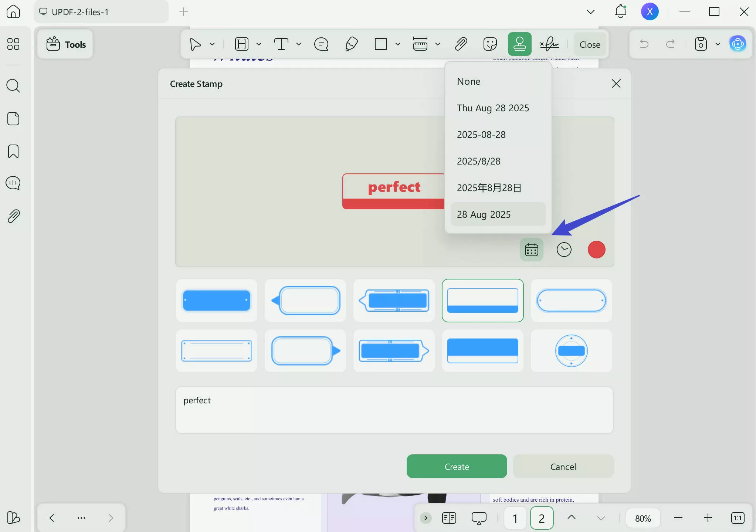Select the circular stamp template
The image size is (756, 532).
[571, 351]
